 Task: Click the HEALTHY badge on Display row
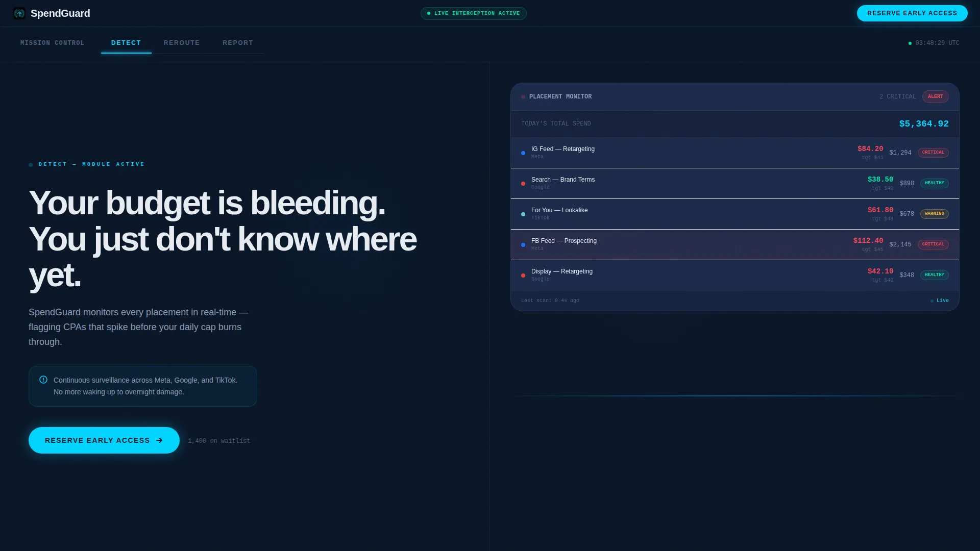[935, 275]
